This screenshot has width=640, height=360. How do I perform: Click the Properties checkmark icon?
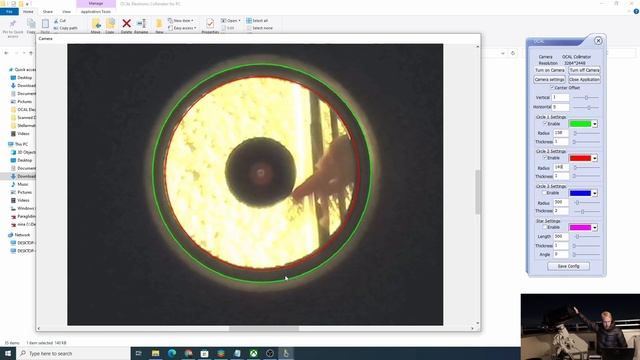(x=210, y=24)
